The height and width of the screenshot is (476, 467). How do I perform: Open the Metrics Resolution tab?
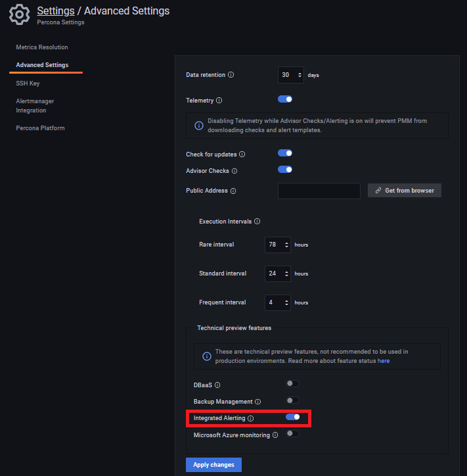point(42,47)
